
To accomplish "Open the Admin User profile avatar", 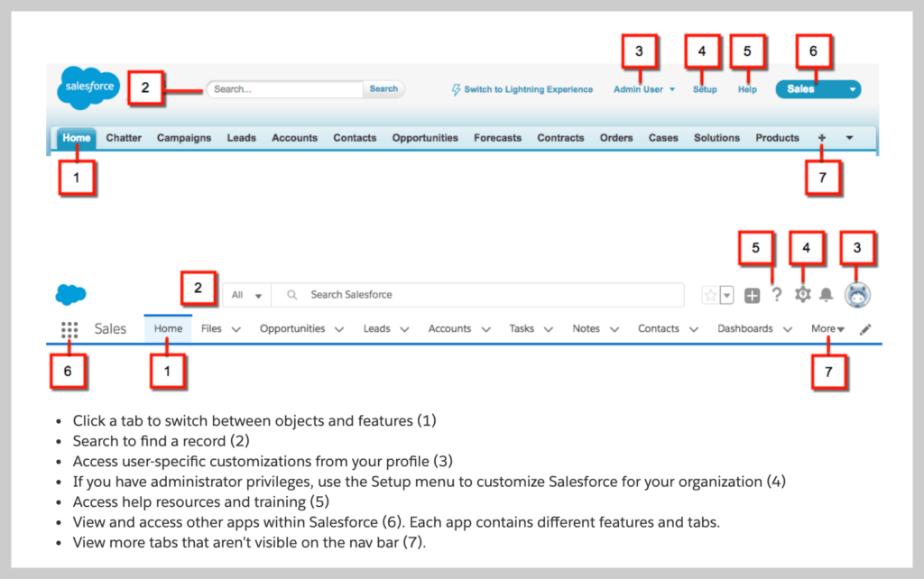I will pyautogui.click(x=857, y=295).
